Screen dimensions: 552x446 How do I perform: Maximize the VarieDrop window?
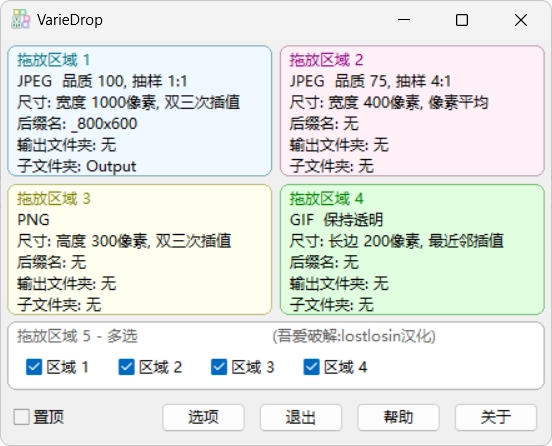(x=462, y=20)
